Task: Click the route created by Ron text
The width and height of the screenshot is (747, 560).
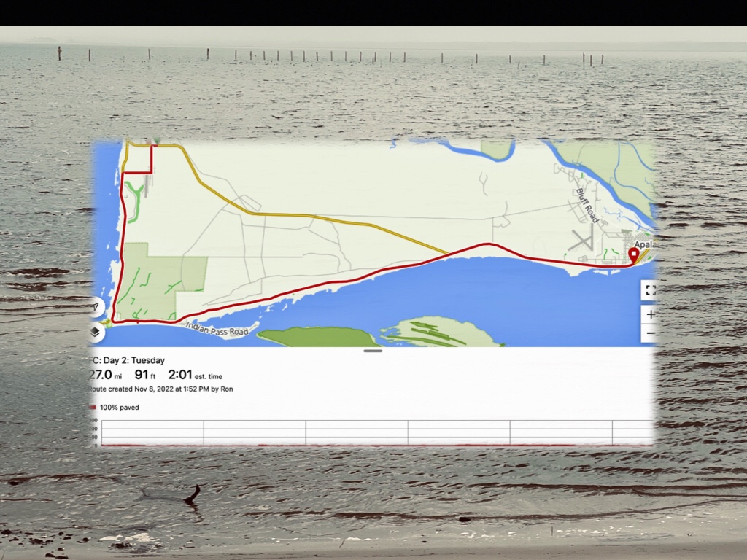Action: tap(160, 389)
